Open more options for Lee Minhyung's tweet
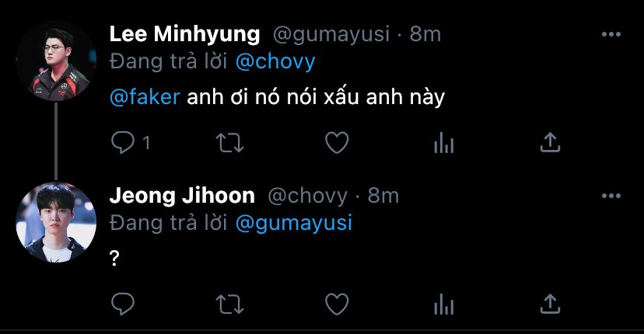This screenshot has height=334, width=644. pyautogui.click(x=611, y=34)
